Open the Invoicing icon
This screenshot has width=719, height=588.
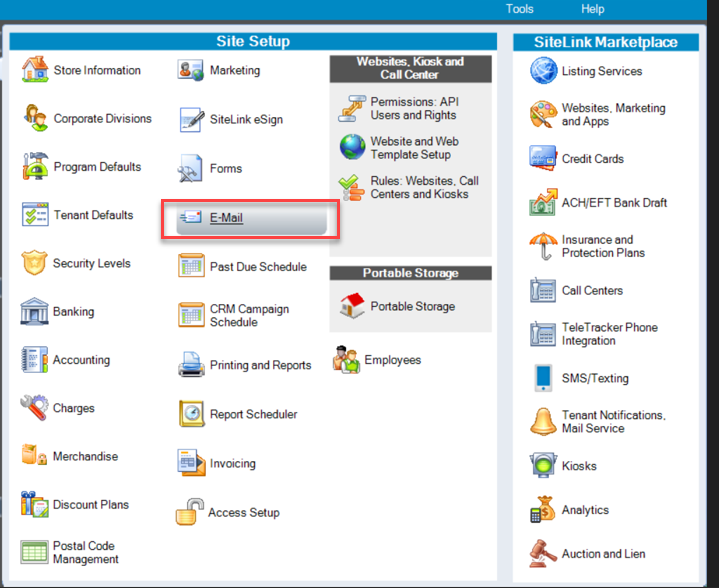click(x=191, y=463)
